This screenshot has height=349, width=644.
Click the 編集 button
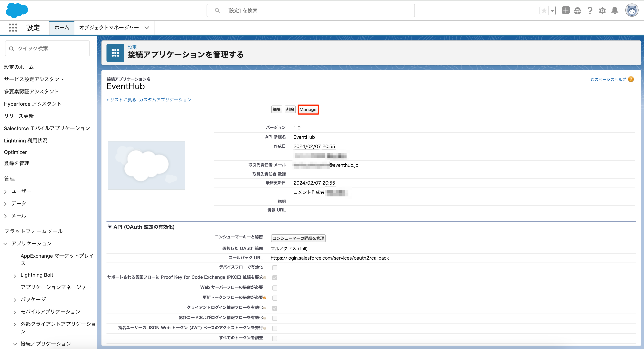click(x=277, y=110)
